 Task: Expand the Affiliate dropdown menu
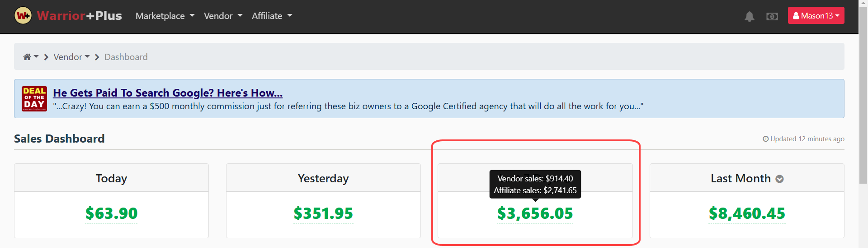(272, 16)
